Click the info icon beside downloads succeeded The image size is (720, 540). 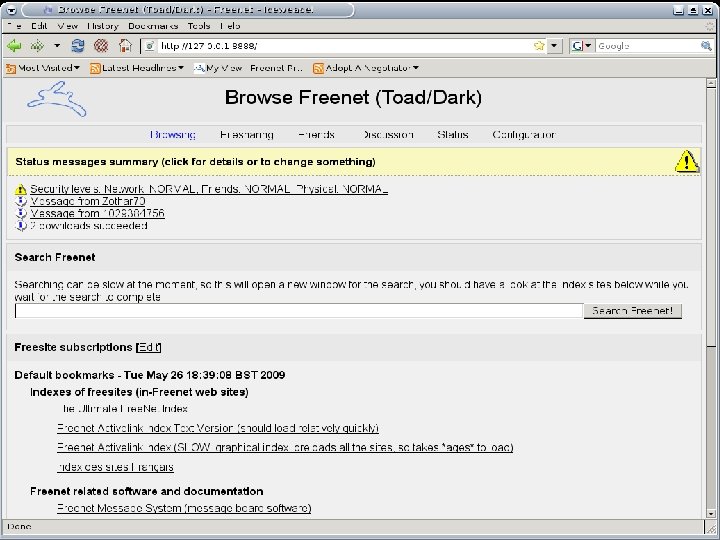21,225
